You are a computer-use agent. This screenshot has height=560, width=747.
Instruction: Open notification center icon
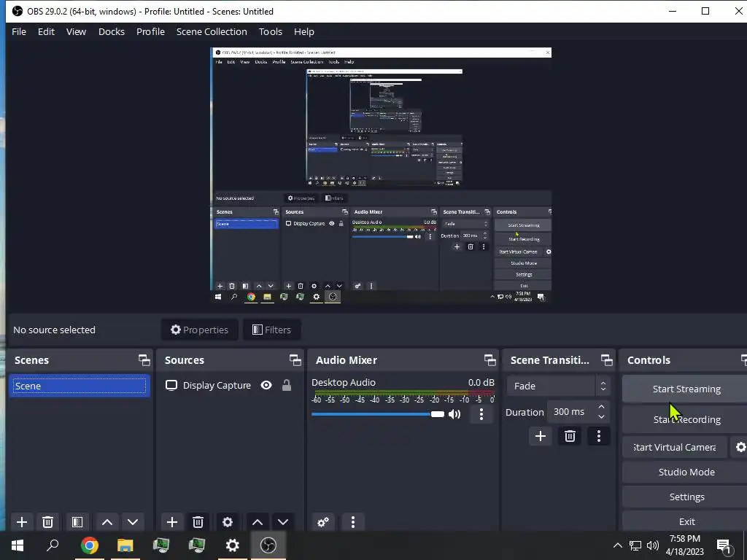click(724, 545)
